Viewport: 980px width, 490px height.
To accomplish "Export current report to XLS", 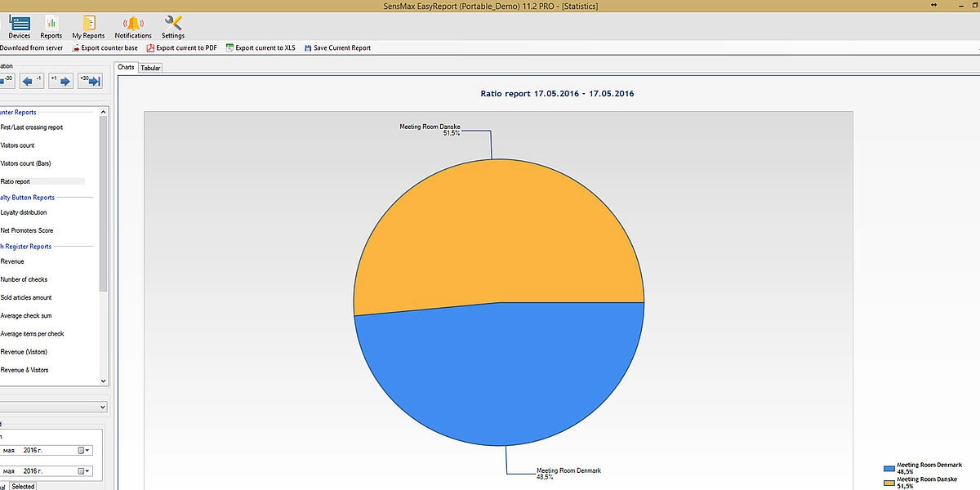I will click(261, 48).
